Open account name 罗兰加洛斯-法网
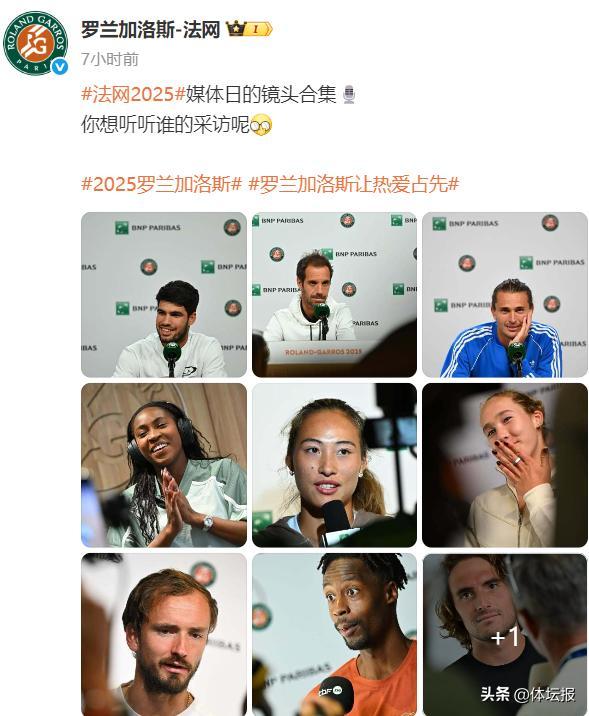 pos(151,30)
